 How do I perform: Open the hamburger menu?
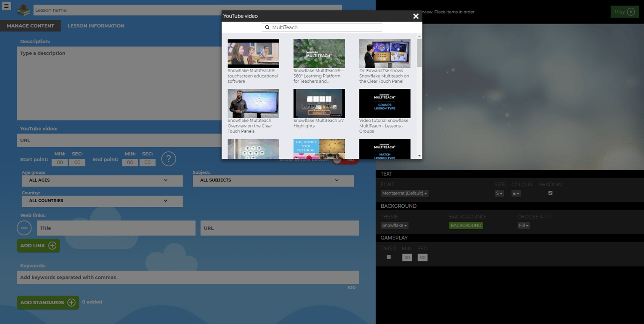coord(6,6)
